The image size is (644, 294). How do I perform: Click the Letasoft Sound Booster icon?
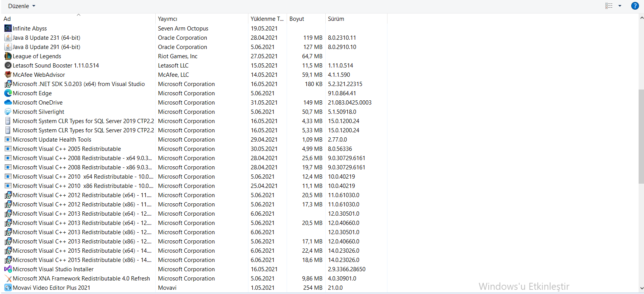click(8, 65)
